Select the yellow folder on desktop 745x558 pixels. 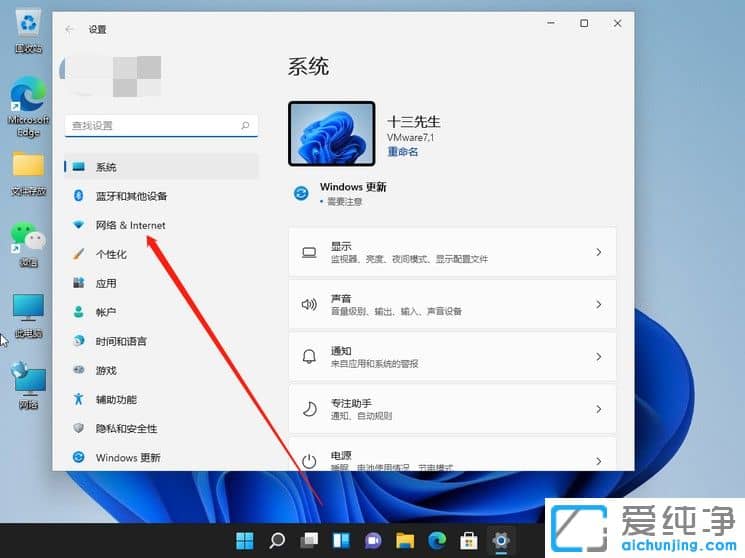[x=29, y=174]
